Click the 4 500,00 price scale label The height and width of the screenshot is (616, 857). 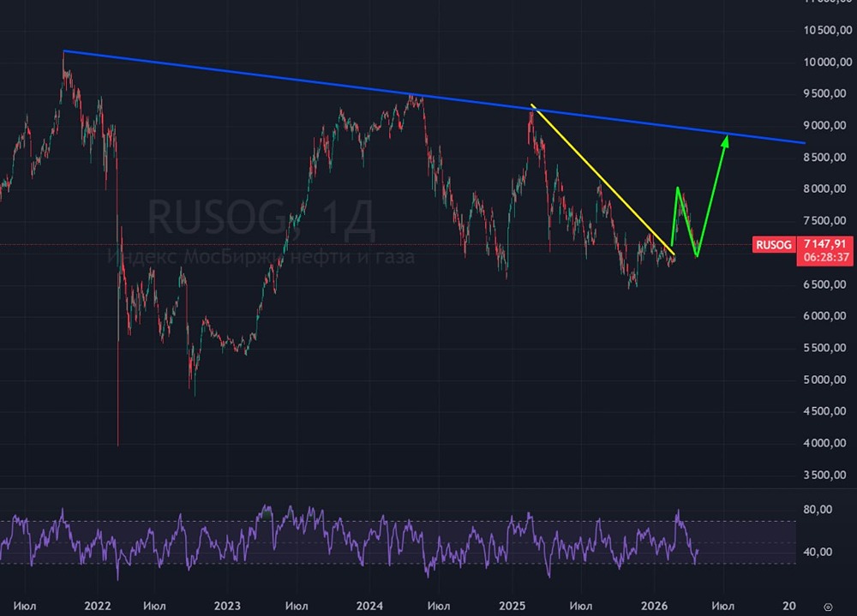(824, 411)
